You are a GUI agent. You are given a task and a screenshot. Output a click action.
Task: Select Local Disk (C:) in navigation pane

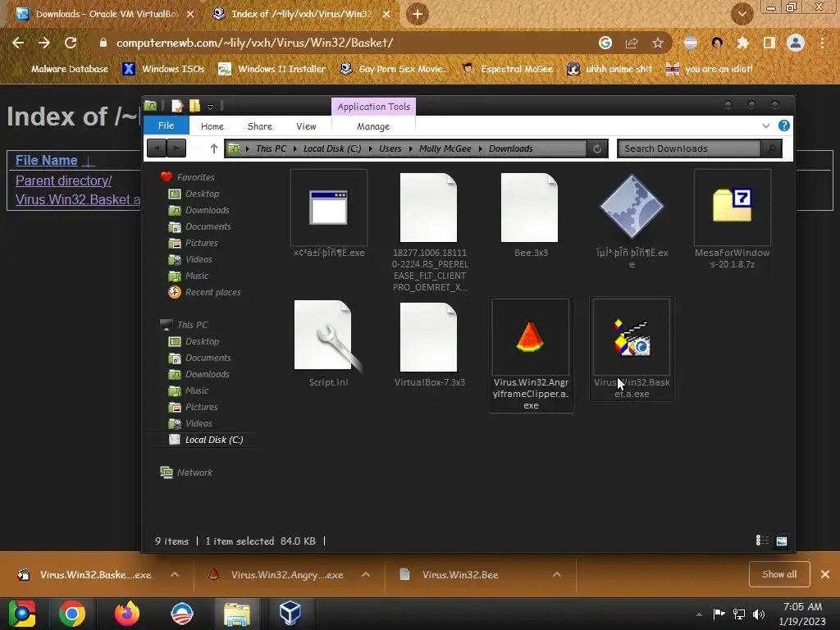[206, 440]
